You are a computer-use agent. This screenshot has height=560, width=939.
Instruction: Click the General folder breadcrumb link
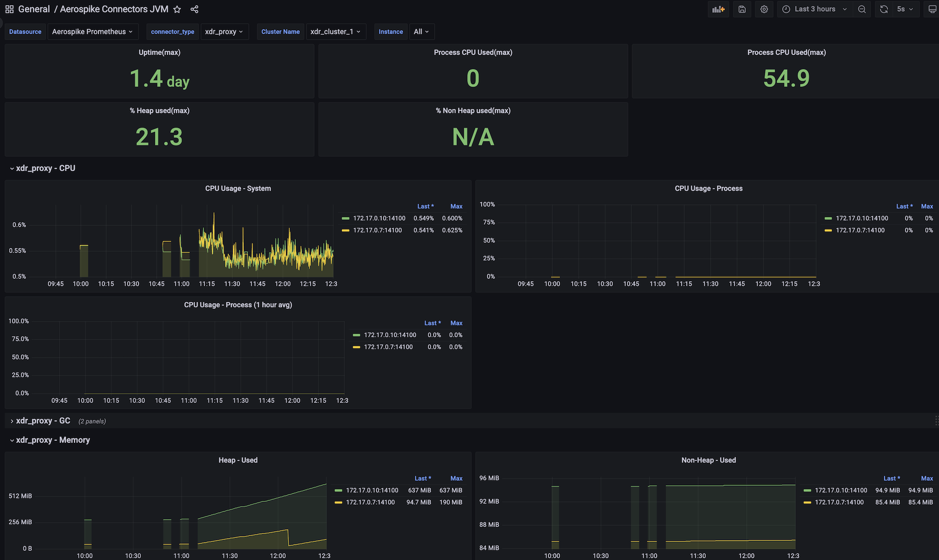point(34,9)
